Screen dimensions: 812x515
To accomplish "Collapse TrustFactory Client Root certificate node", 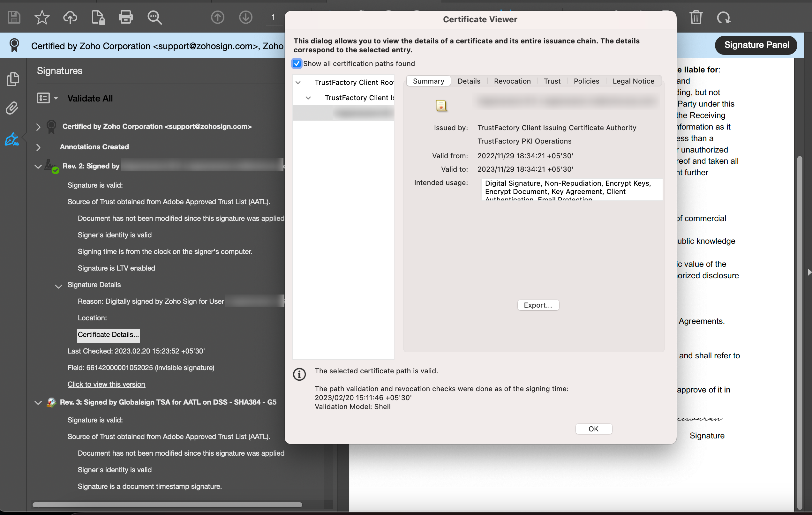I will coord(298,83).
